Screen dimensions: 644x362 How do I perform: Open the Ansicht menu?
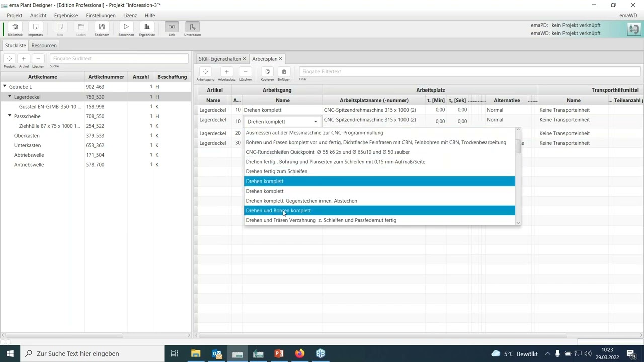[x=38, y=15]
